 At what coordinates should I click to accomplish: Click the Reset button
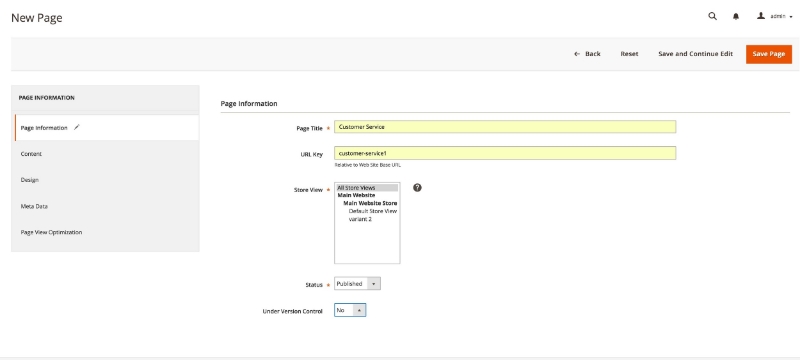click(629, 54)
